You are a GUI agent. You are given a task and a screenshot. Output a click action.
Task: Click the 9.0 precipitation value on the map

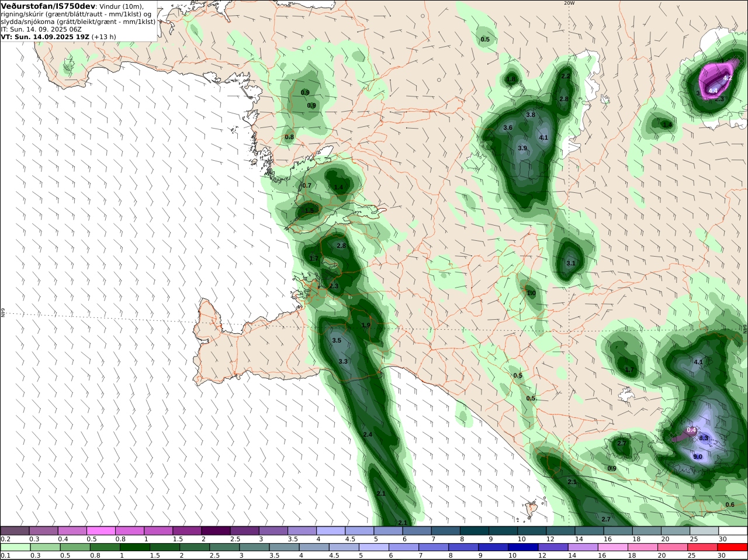[x=698, y=457]
